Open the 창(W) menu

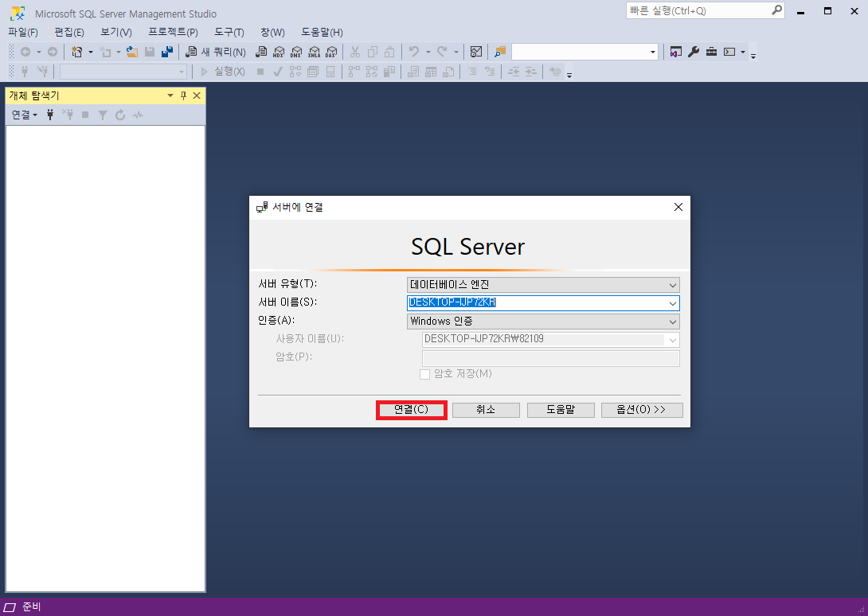pos(272,33)
